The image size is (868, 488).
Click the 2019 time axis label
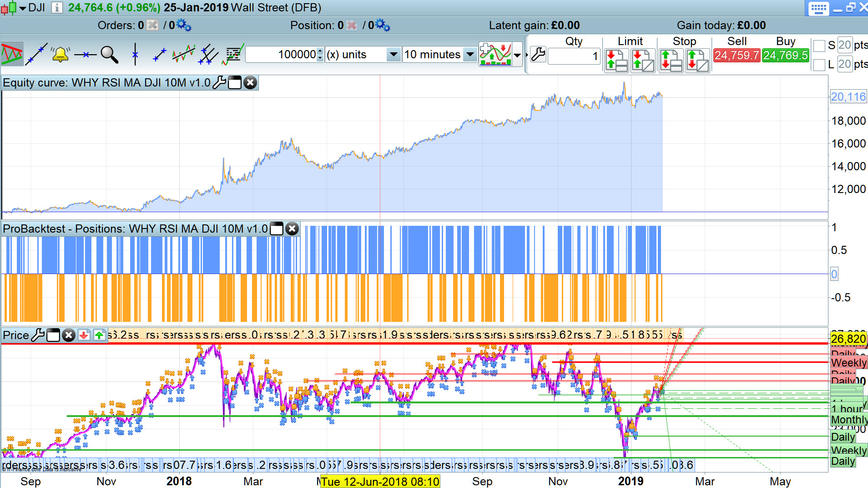tap(631, 481)
